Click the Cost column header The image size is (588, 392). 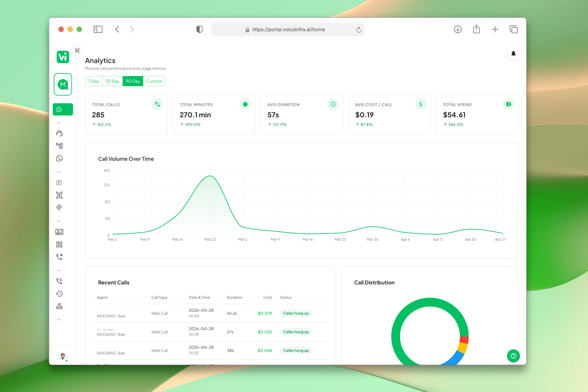tap(268, 297)
